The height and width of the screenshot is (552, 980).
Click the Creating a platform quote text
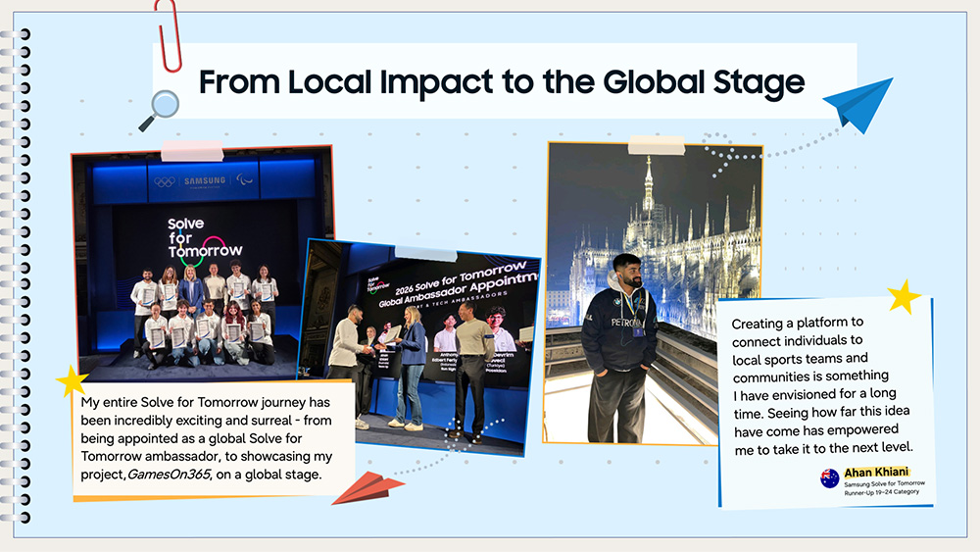(x=821, y=385)
